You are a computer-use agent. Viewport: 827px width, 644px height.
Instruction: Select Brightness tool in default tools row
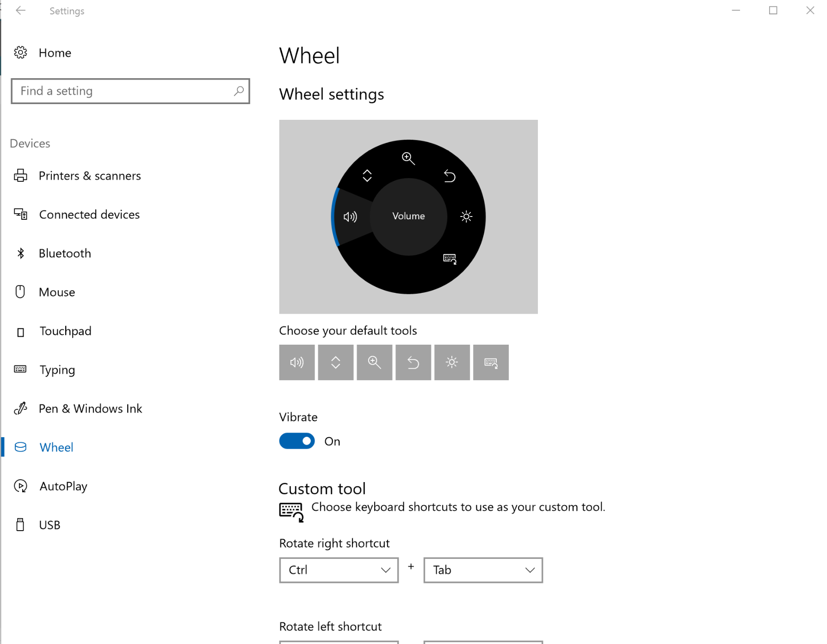click(x=452, y=362)
